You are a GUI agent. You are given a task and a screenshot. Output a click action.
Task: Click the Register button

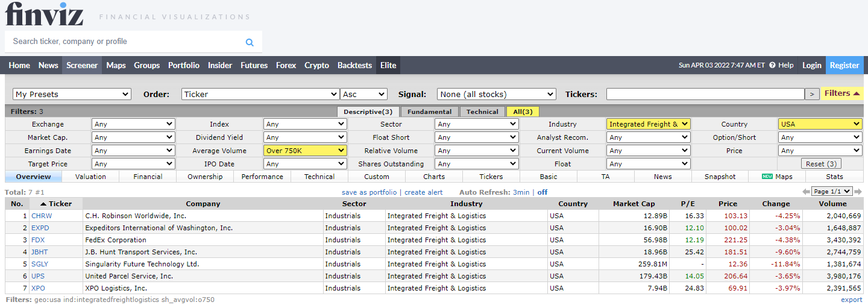click(844, 65)
